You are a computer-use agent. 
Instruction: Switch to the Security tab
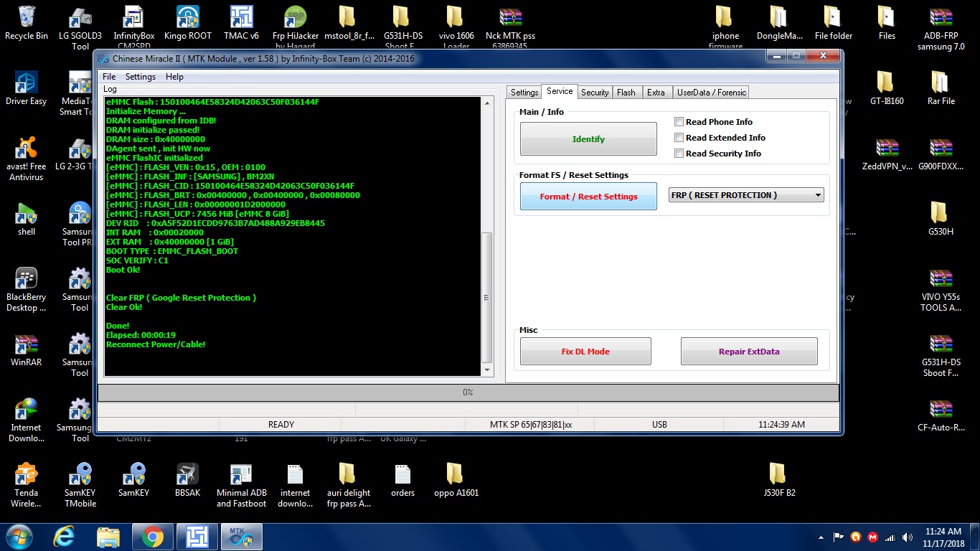click(x=595, y=93)
